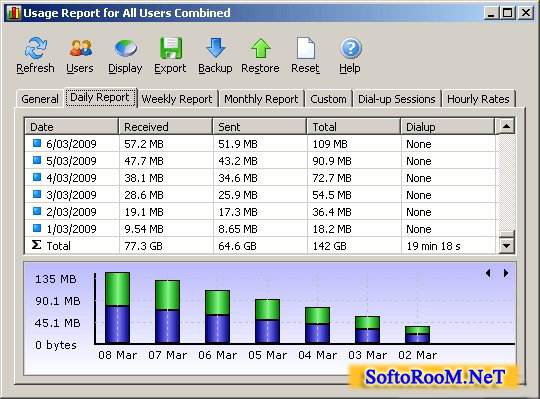
Task: Click the blue square icon beside 3/03/2009
Action: click(37, 194)
